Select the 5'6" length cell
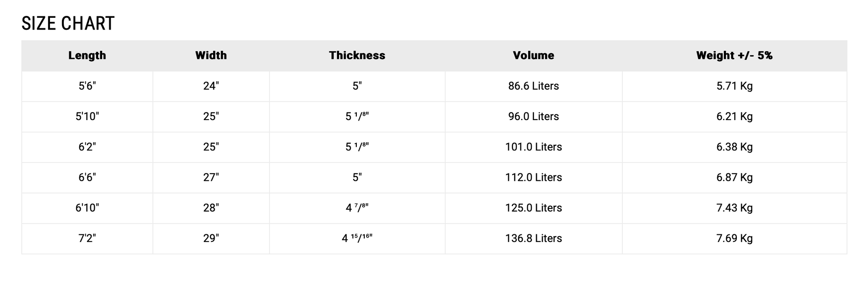The image size is (868, 283). point(87,86)
